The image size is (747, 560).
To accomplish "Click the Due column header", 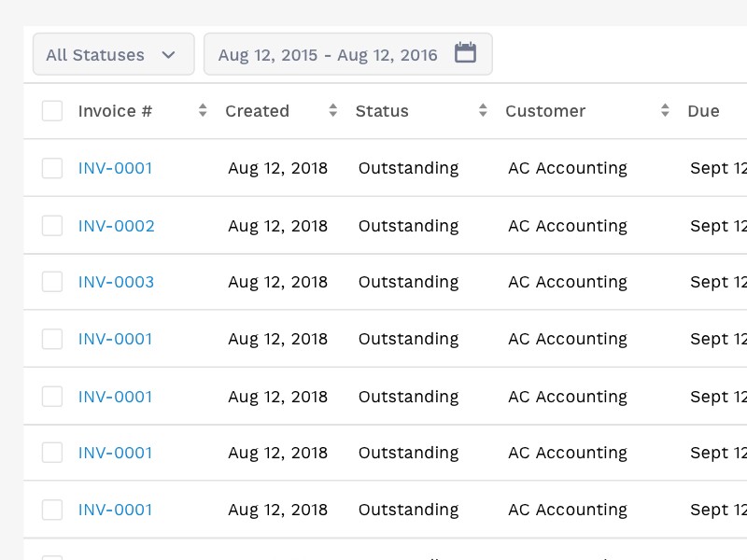I will [x=702, y=110].
